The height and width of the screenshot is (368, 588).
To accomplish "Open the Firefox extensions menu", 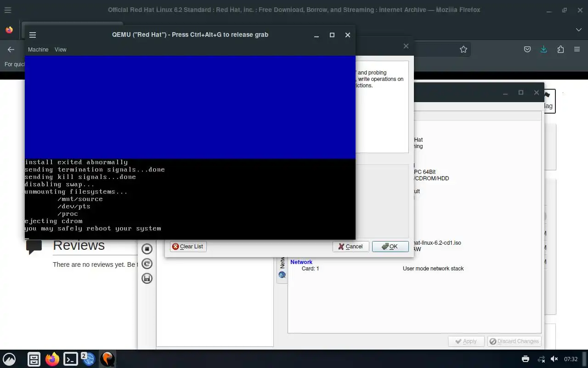I will click(x=560, y=49).
